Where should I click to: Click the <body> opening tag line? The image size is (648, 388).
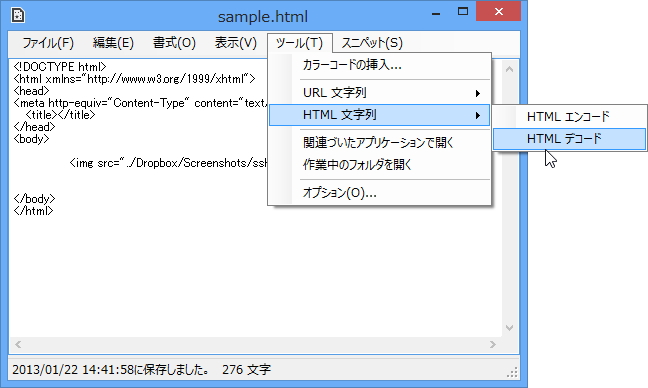click(x=31, y=139)
